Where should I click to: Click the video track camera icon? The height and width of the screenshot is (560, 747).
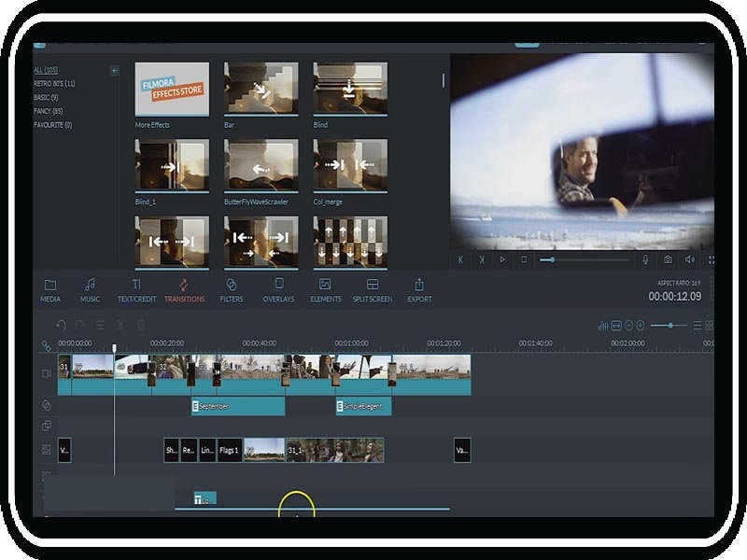point(46,374)
